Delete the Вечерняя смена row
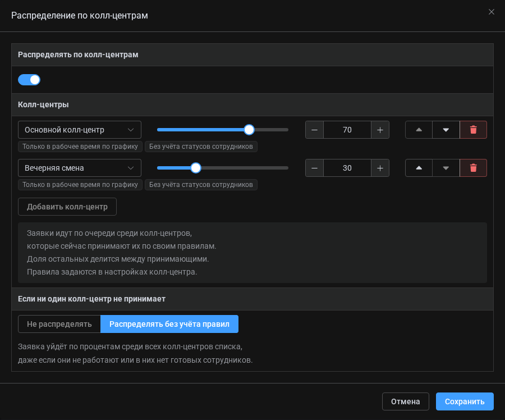 coord(473,168)
